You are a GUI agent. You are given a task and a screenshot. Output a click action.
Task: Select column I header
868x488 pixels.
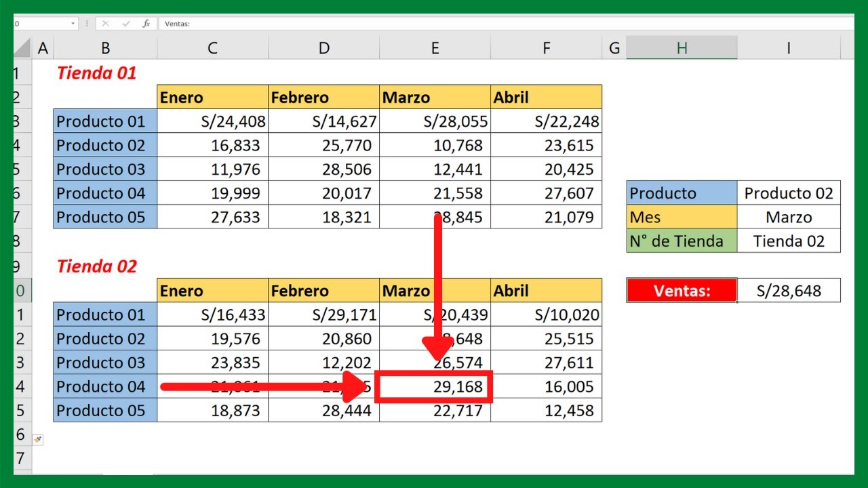click(x=789, y=48)
